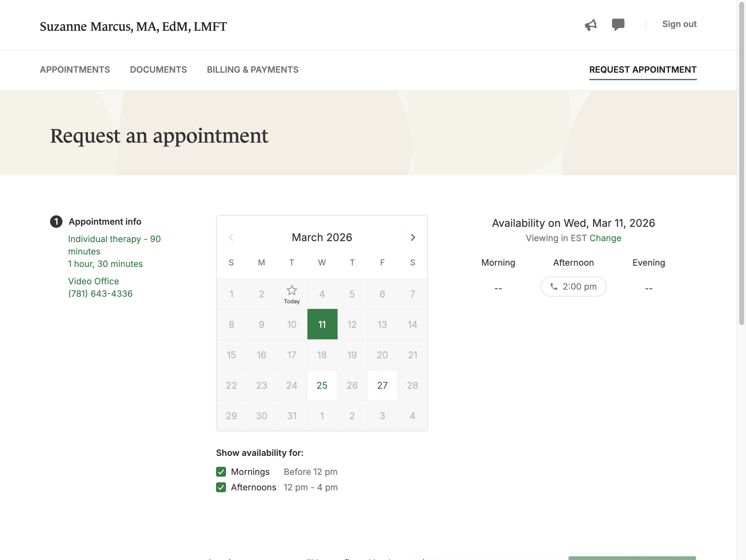The width and height of the screenshot is (746, 560).
Task: Open the Appointments tab
Action: (75, 69)
